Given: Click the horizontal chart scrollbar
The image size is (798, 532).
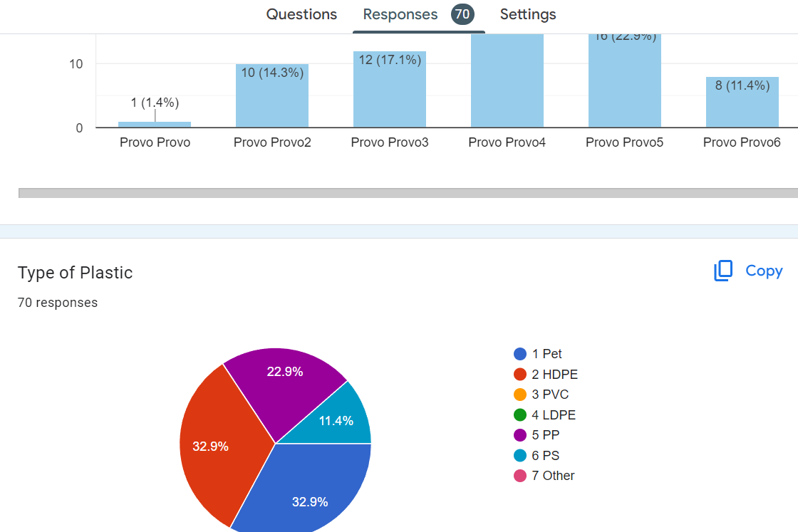Looking at the screenshot, I should 408,193.
